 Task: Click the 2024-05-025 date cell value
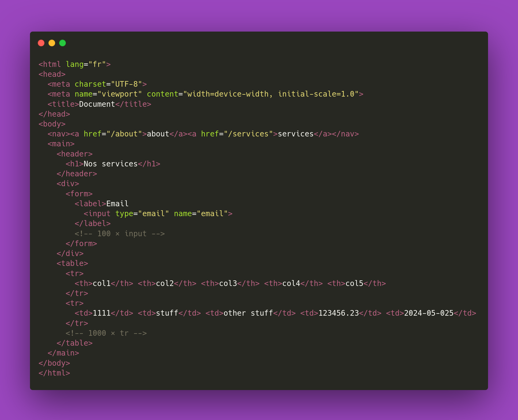click(429, 313)
